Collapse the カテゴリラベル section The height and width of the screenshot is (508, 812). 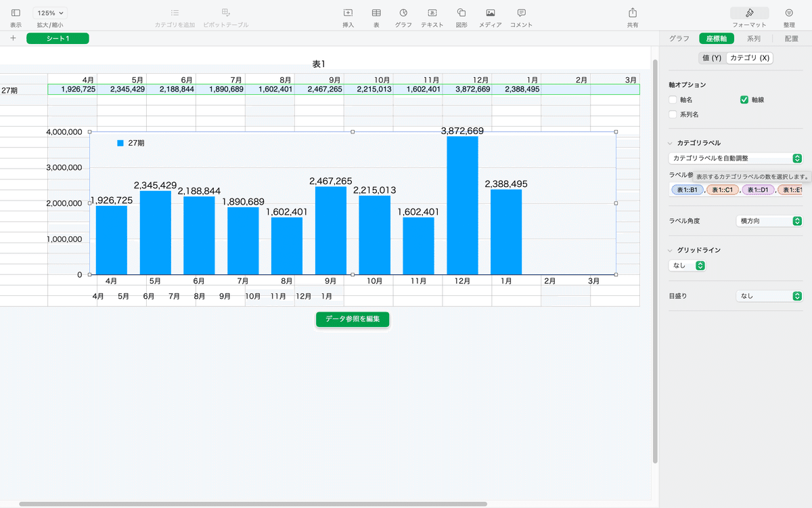[x=671, y=143]
